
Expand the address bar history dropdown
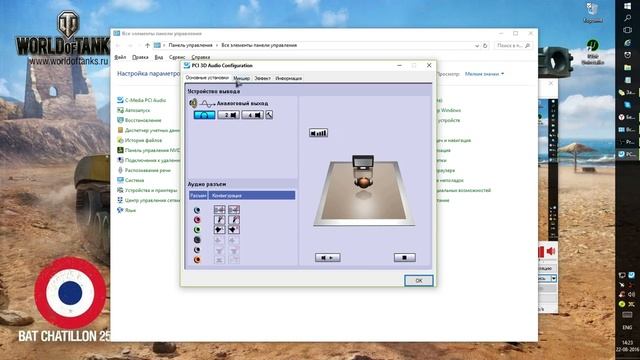point(477,46)
